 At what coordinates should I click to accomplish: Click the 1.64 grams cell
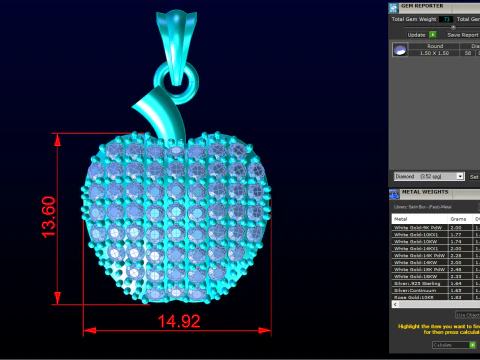[460, 283]
